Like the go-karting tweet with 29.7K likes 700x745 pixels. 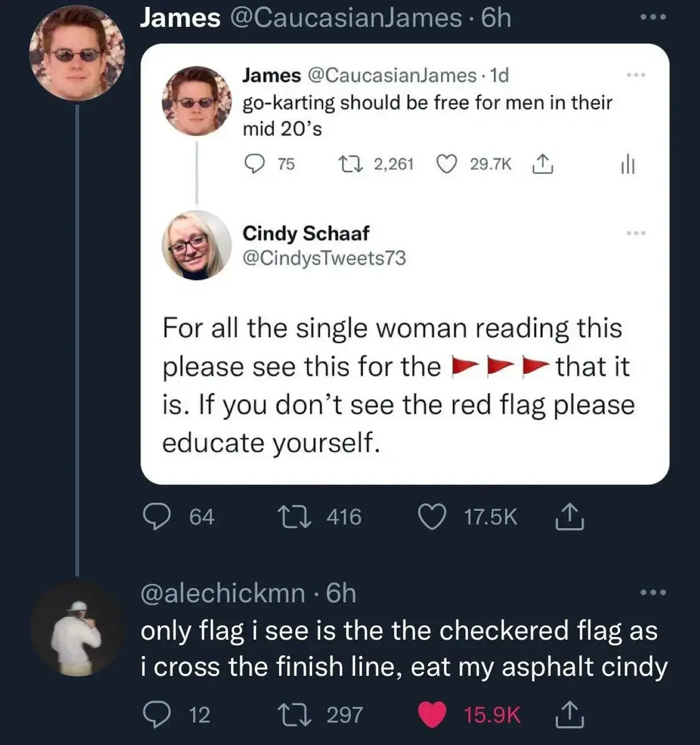pyautogui.click(x=445, y=164)
